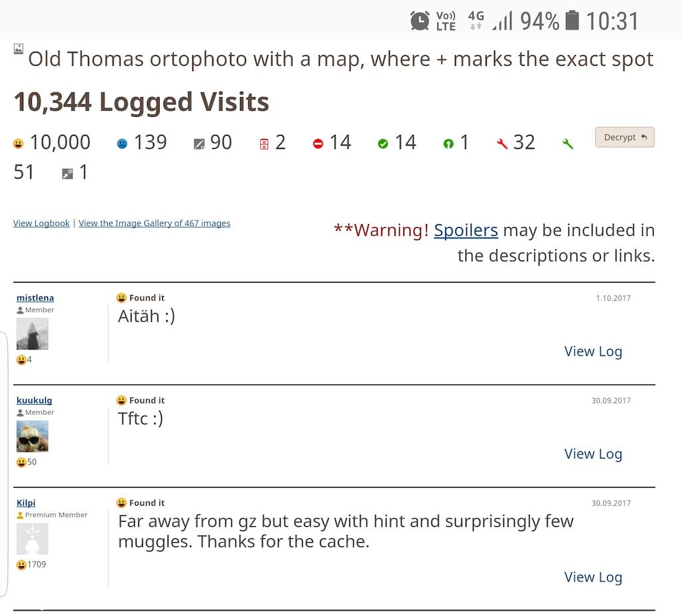Click the red Archive icon beside 2
The image size is (681, 616).
click(x=263, y=144)
